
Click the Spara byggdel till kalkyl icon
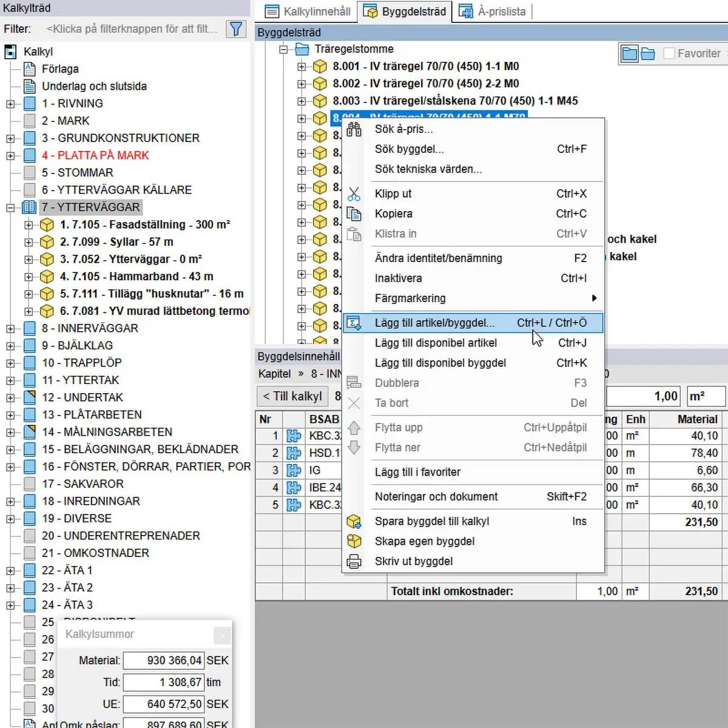point(354,522)
